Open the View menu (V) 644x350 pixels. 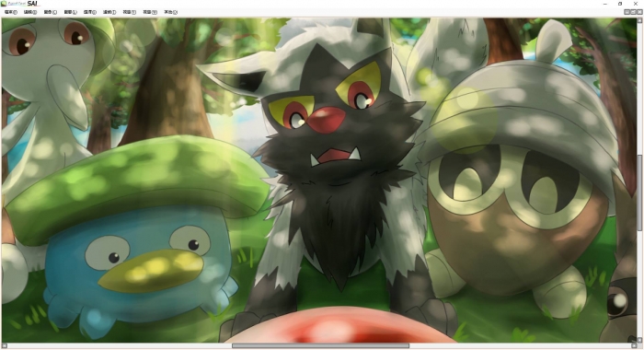tap(130, 12)
